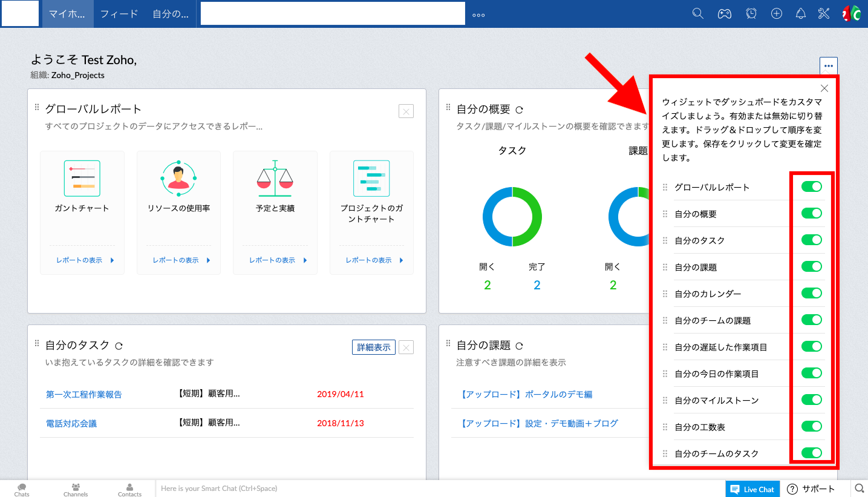868x497 pixels.
Task: Open notifications bell icon
Action: tap(801, 13)
